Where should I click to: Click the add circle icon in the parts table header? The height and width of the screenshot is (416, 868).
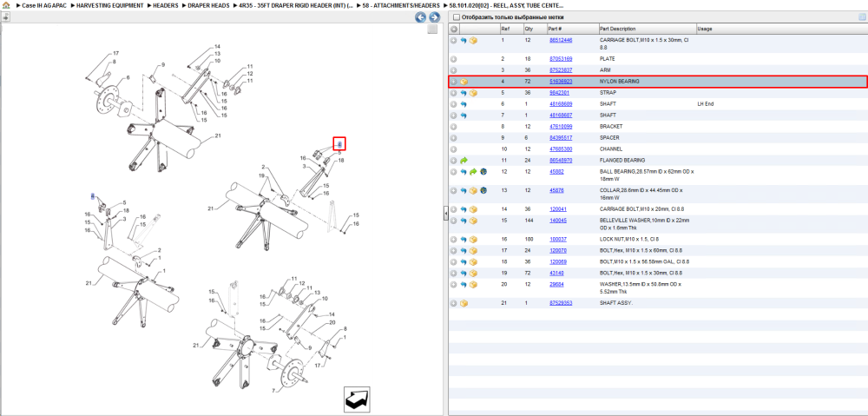(453, 29)
